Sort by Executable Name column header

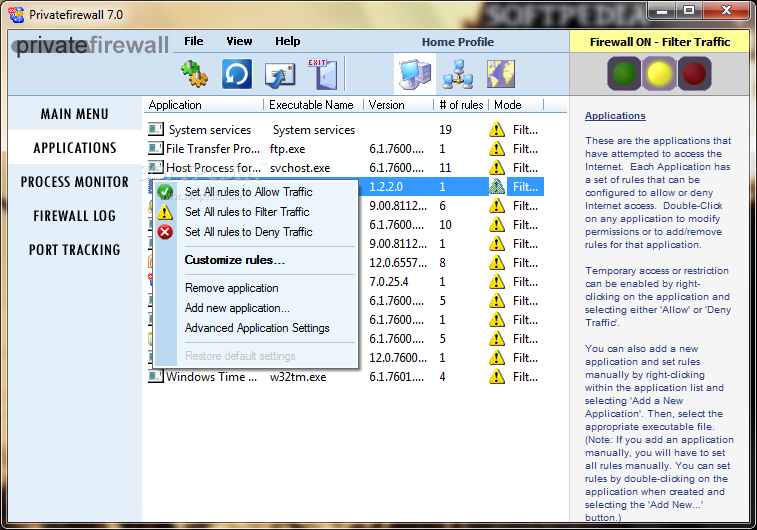(x=313, y=105)
